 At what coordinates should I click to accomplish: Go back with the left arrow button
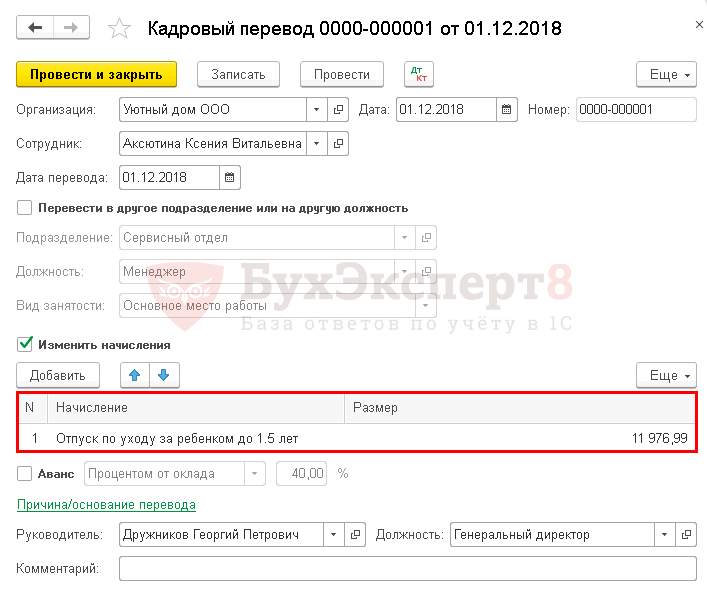(35, 28)
